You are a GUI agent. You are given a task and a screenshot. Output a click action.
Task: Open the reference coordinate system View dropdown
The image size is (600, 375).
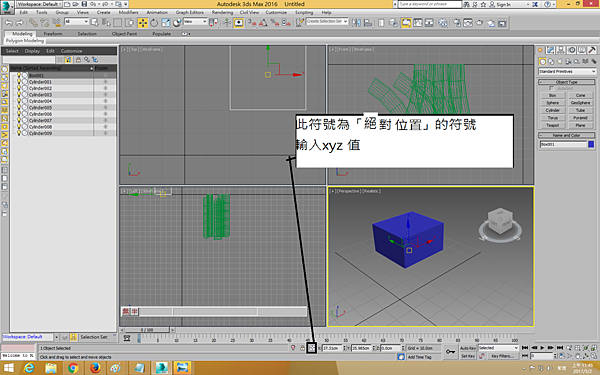(x=195, y=22)
